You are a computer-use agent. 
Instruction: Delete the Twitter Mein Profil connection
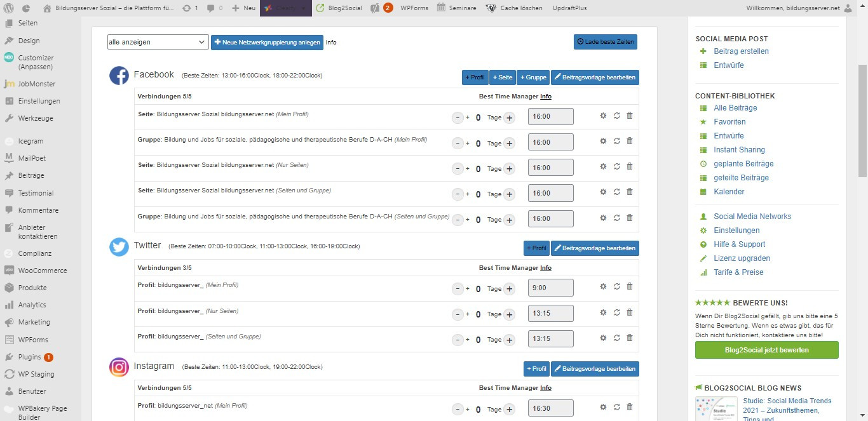(630, 287)
